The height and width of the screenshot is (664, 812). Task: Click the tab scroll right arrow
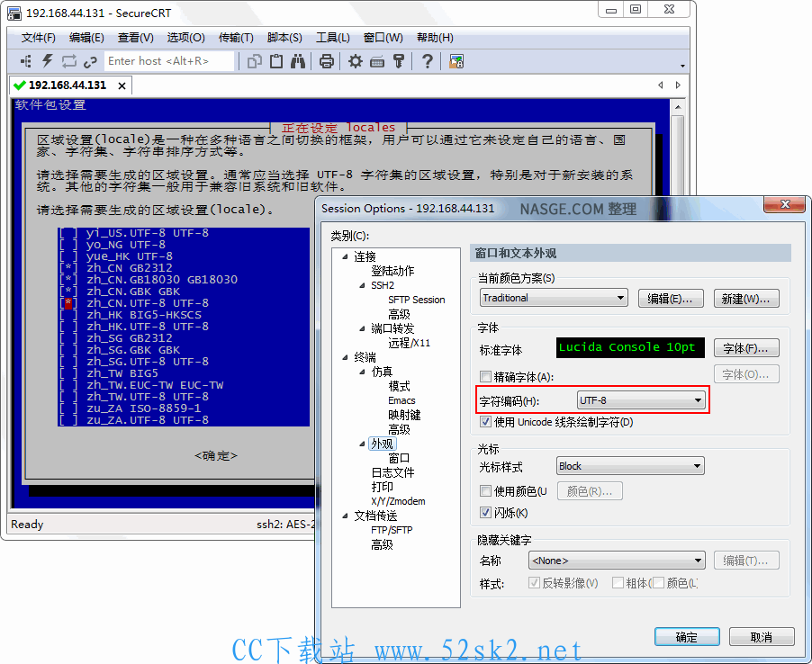(x=678, y=85)
